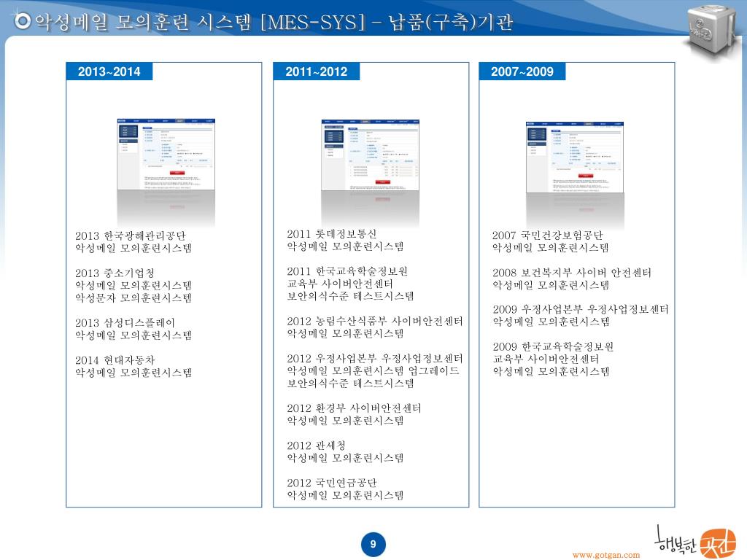Select text '2013 삼성디스플레이'
747x560 pixels.
[x=125, y=323]
